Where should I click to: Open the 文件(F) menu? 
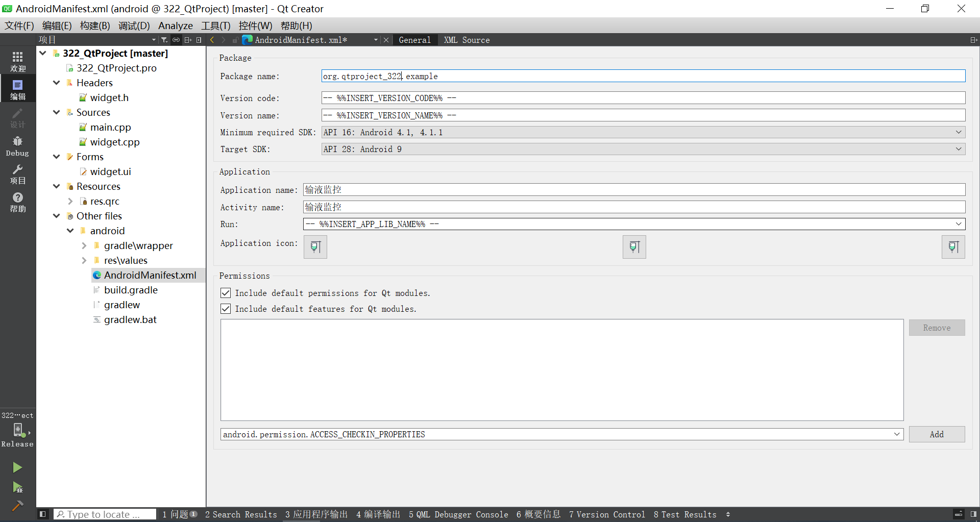(x=19, y=26)
